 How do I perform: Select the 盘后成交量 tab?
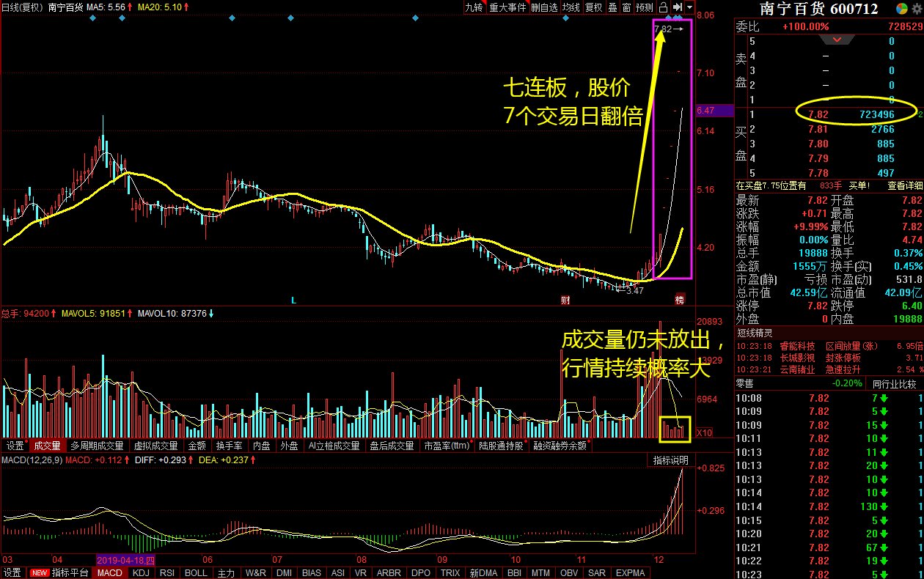pyautogui.click(x=391, y=446)
